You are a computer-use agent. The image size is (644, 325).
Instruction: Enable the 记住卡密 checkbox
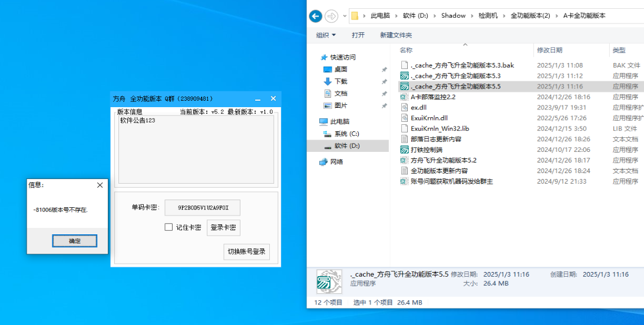169,227
